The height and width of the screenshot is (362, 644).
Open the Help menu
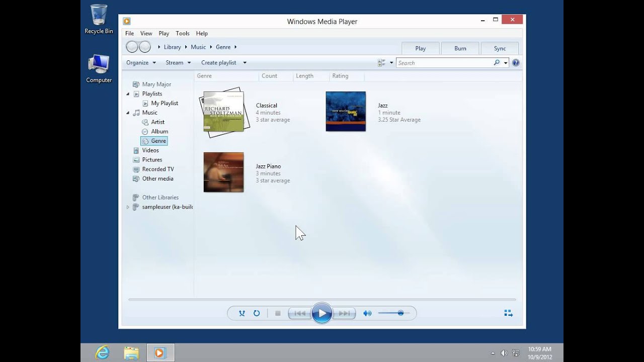pos(202,33)
